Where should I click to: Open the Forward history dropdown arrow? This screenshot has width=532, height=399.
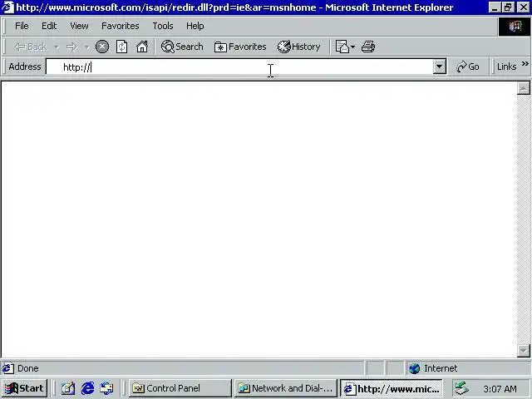[x=86, y=47]
